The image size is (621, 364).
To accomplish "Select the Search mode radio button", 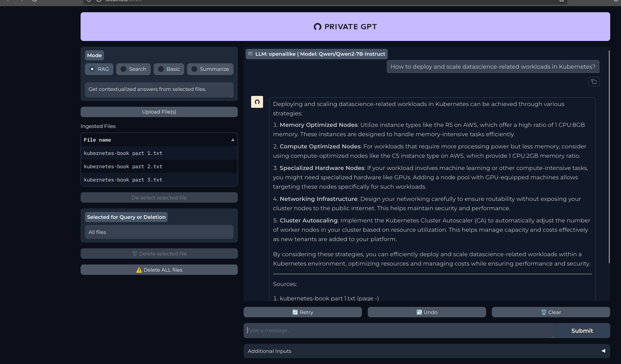I will 123,69.
